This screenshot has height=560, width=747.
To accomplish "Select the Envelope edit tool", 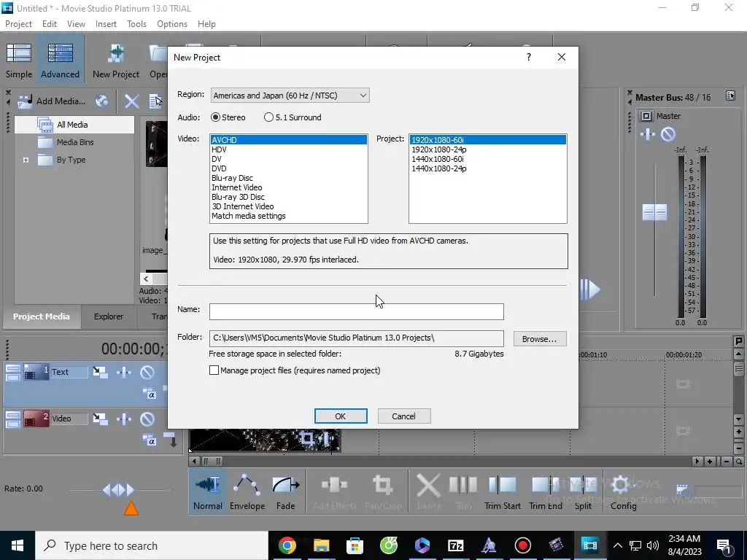I will [x=247, y=492].
